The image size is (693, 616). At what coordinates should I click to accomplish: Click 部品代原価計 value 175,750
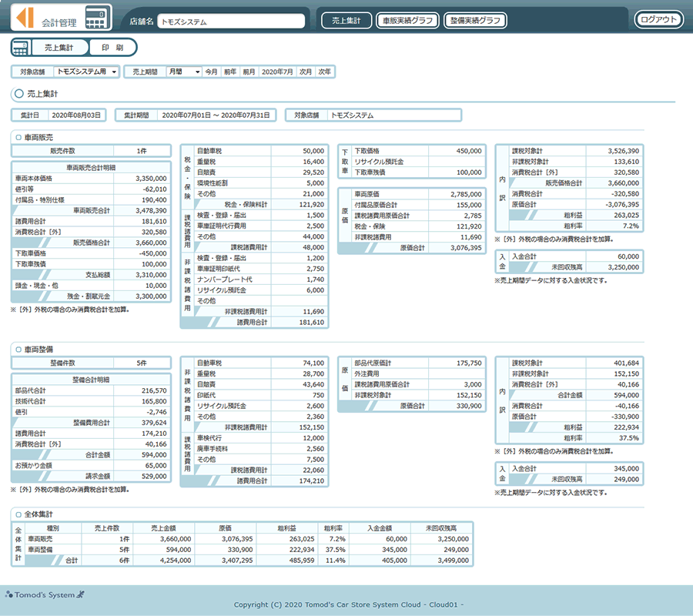point(470,363)
